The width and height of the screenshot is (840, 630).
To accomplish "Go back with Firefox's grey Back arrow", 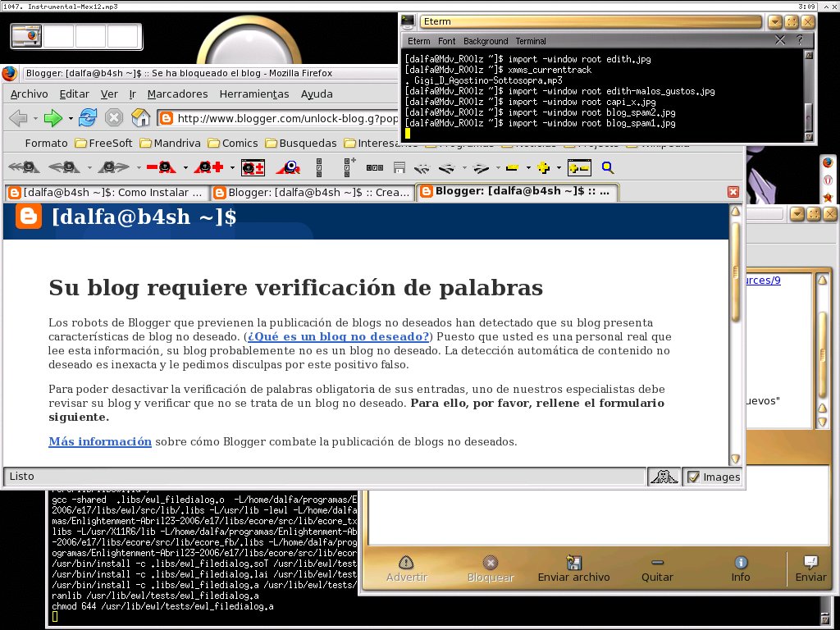I will [x=19, y=118].
